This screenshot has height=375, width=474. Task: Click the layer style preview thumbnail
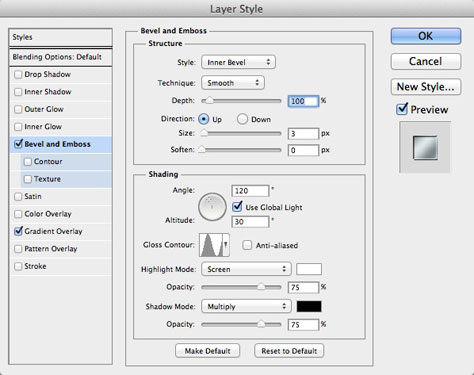[x=425, y=147]
